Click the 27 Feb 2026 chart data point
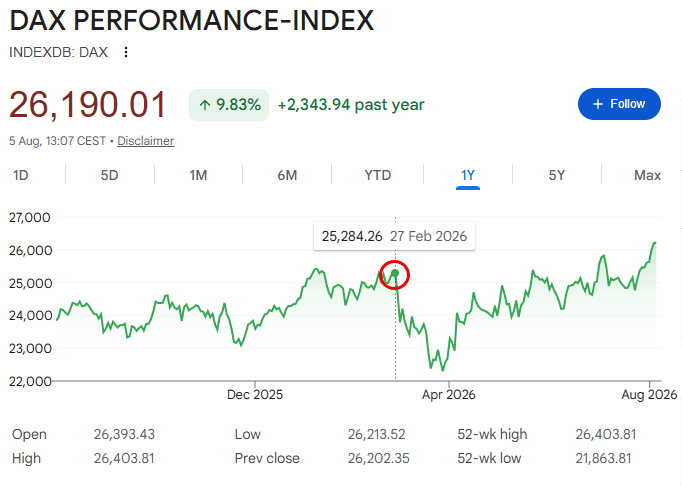 coord(395,274)
